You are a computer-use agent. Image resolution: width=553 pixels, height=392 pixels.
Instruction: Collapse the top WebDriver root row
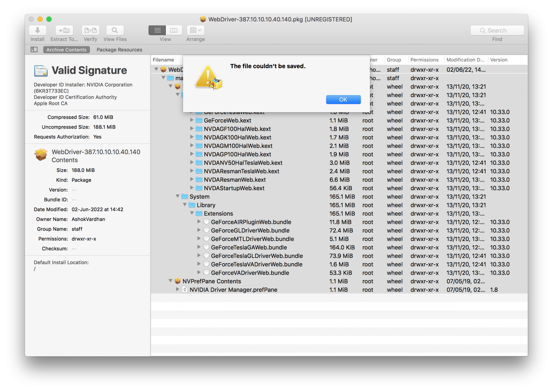coord(156,69)
